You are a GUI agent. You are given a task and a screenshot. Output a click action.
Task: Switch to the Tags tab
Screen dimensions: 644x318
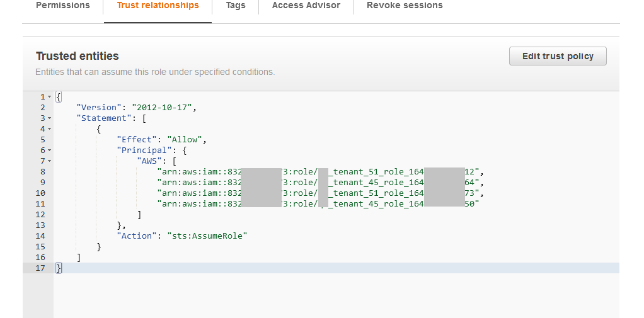point(236,6)
